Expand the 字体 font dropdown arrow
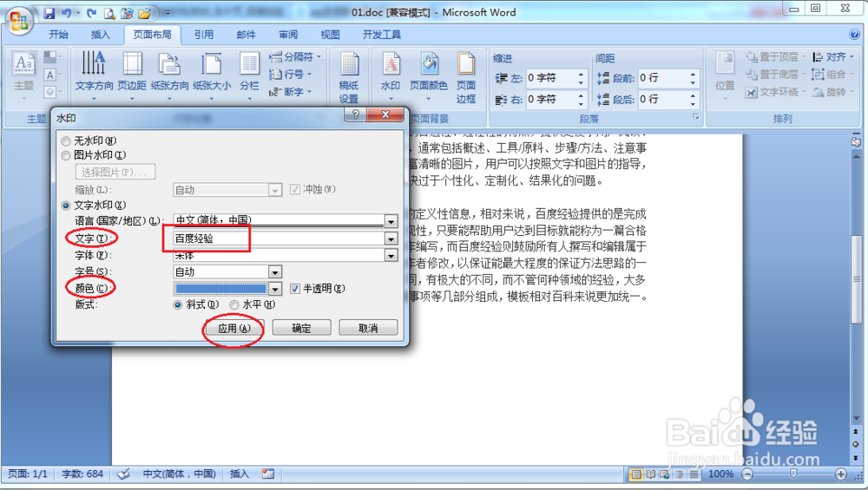Image resolution: width=868 pixels, height=490 pixels. (391, 256)
